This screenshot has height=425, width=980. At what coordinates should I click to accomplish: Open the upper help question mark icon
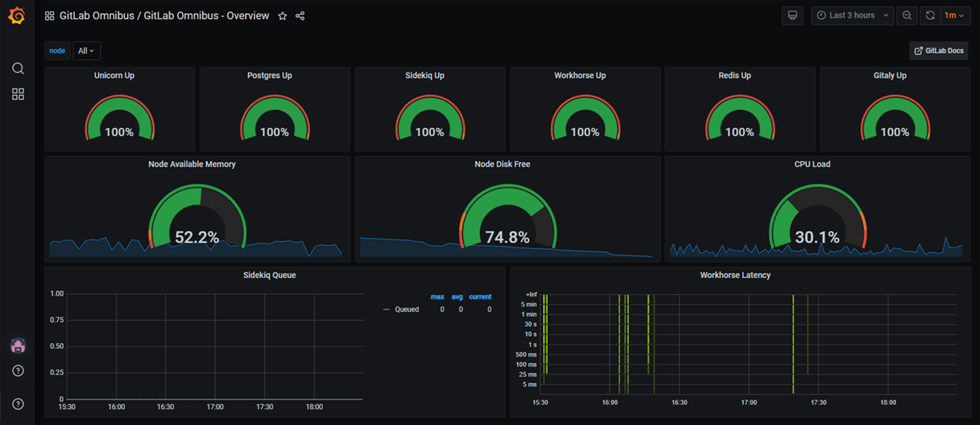pyautogui.click(x=18, y=371)
